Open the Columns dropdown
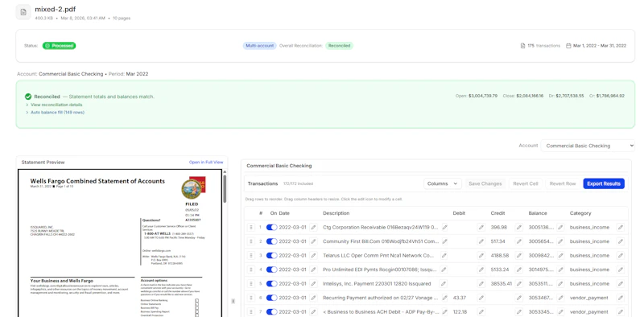 pyautogui.click(x=442, y=183)
